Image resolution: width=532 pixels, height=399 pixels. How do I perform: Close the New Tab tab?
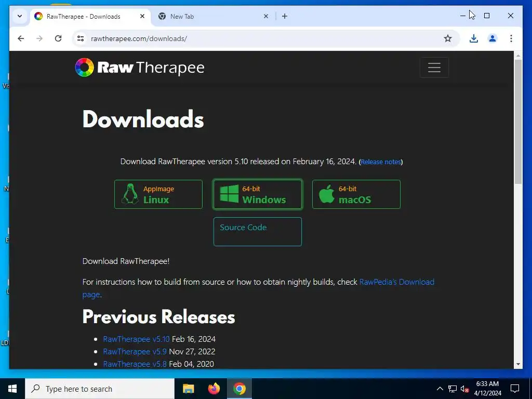(266, 16)
